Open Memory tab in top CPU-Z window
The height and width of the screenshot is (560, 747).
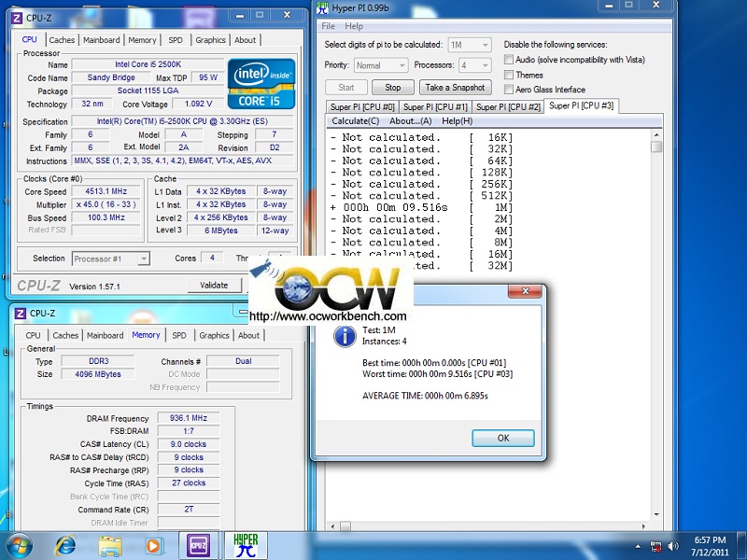pyautogui.click(x=142, y=40)
